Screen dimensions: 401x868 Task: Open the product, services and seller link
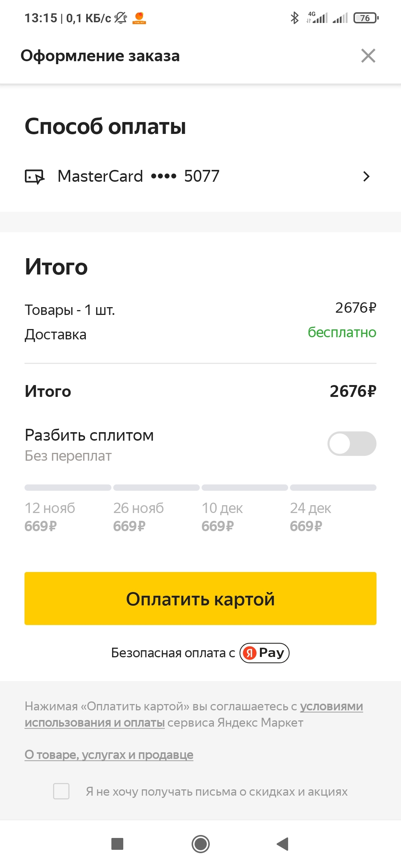click(x=109, y=755)
